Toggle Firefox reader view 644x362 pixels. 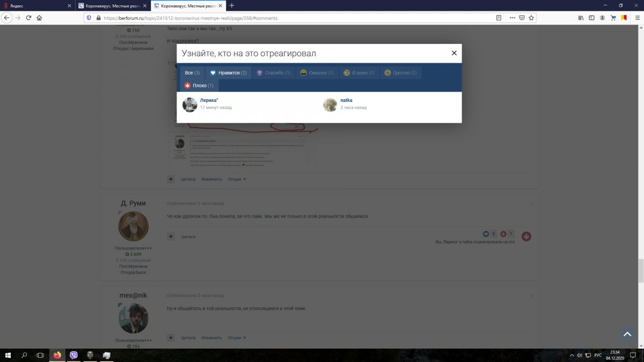point(499,18)
